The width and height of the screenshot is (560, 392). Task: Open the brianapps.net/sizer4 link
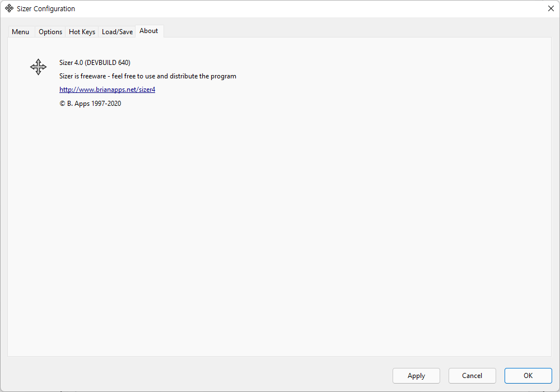[x=107, y=90]
